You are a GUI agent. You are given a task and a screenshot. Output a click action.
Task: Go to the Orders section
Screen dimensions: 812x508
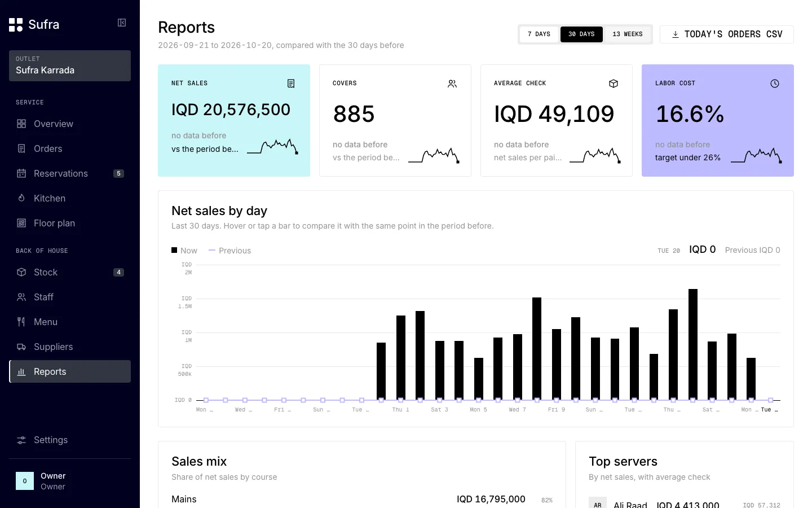pos(70,148)
